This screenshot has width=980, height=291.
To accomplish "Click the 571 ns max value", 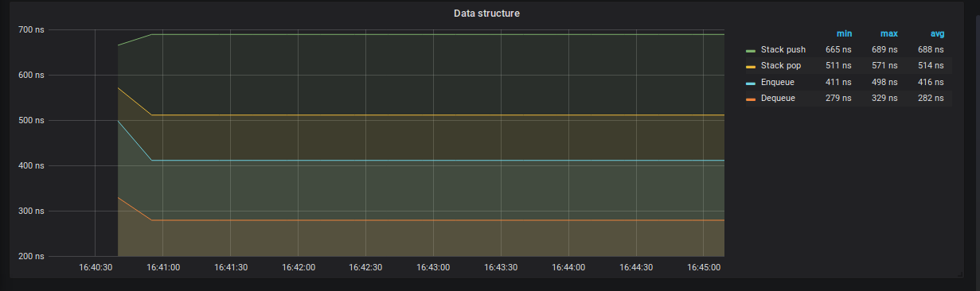I will click(x=884, y=66).
